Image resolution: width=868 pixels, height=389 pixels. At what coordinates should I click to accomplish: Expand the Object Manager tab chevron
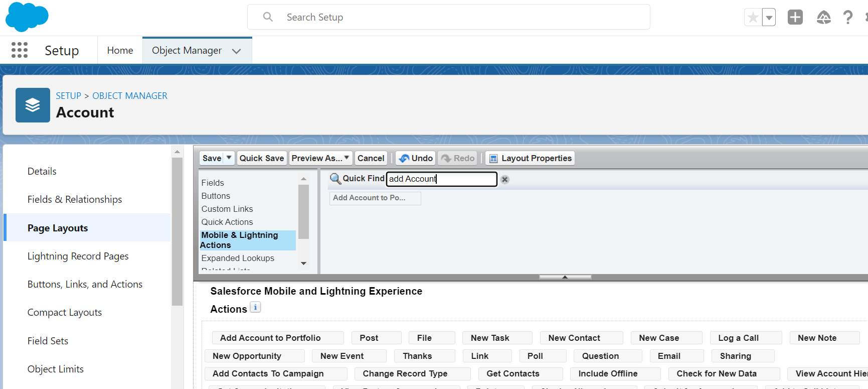tap(237, 51)
